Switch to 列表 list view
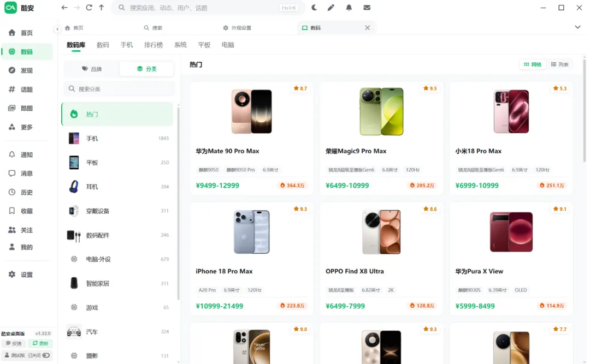 click(x=559, y=64)
